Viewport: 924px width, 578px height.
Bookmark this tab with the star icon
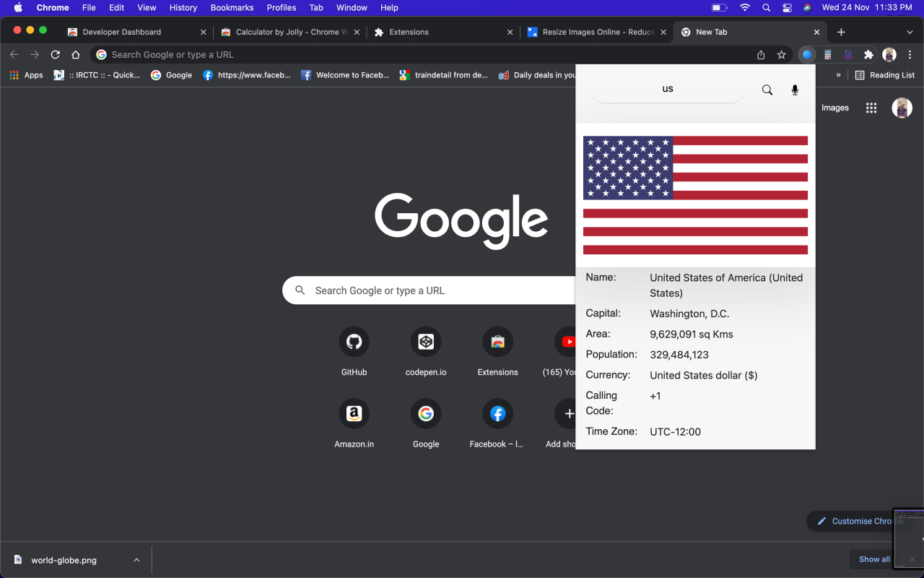[781, 55]
